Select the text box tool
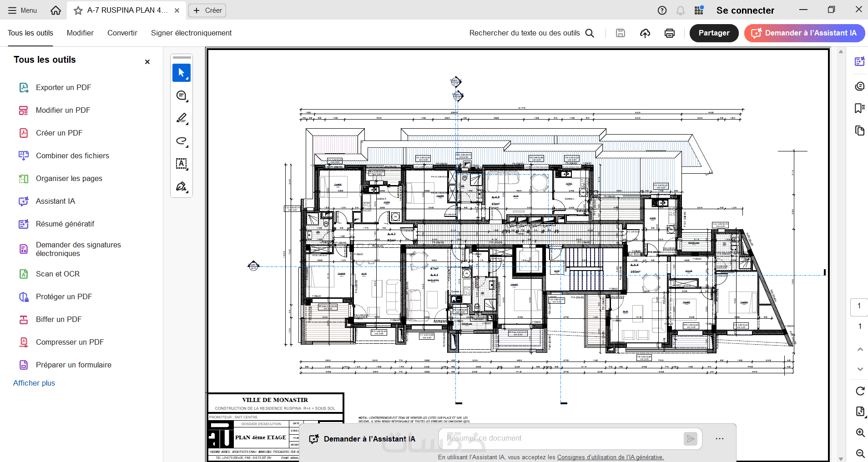Image resolution: width=868 pixels, height=462 pixels. (x=182, y=164)
